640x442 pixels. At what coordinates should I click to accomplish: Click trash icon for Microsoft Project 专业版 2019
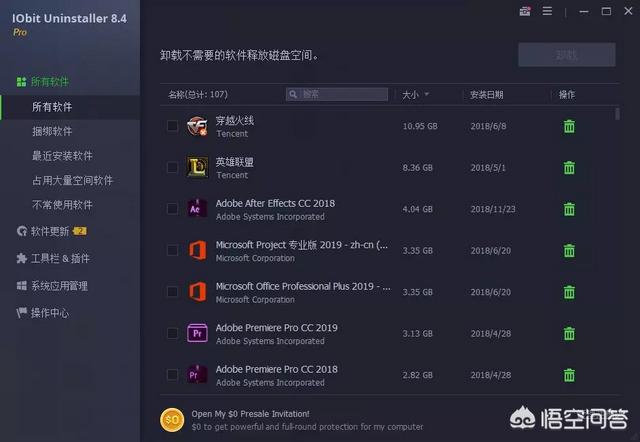click(x=569, y=251)
